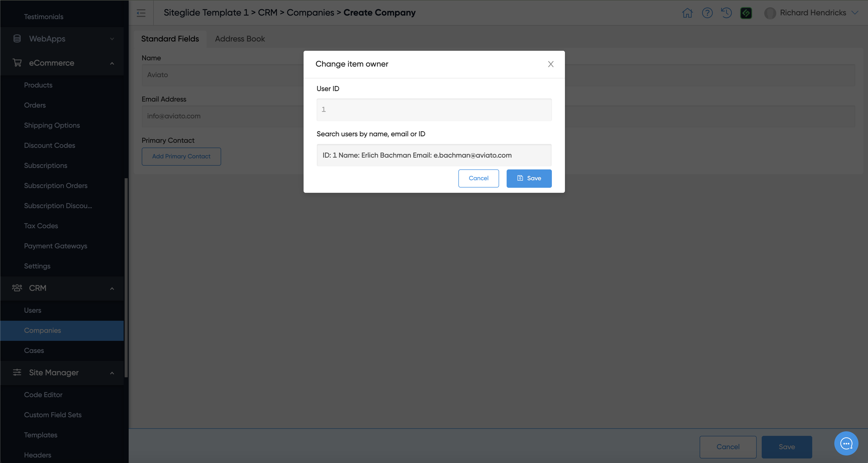This screenshot has height=463, width=868.
Task: Click the history clock icon
Action: 726,13
